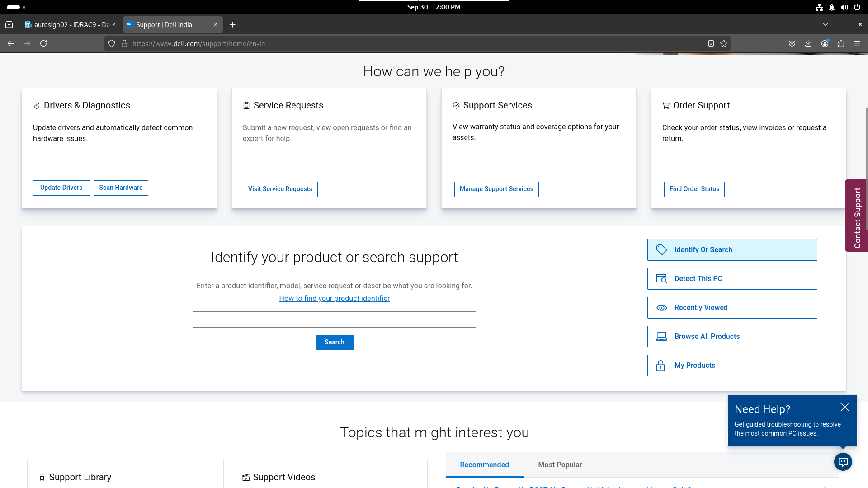Click the product identifier search field

point(334,319)
